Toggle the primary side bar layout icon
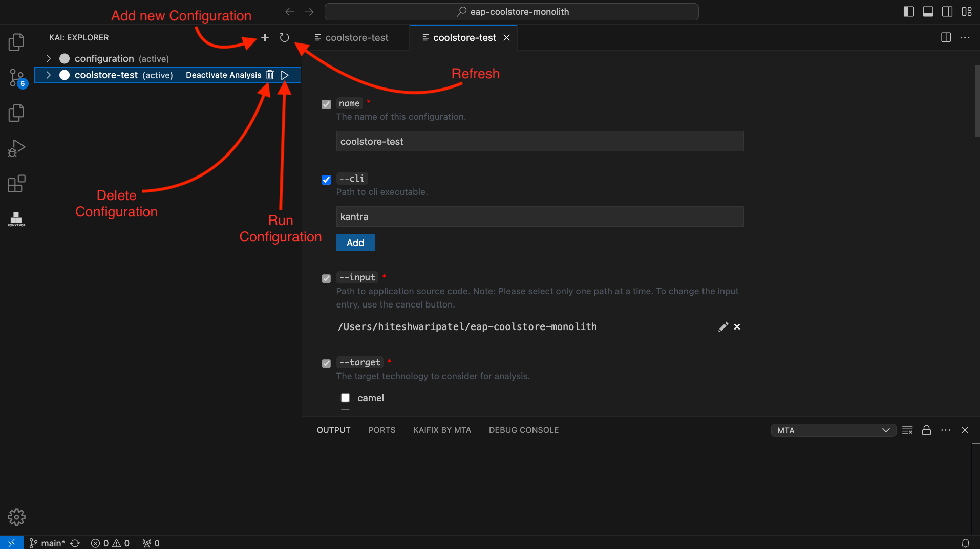 pos(909,11)
